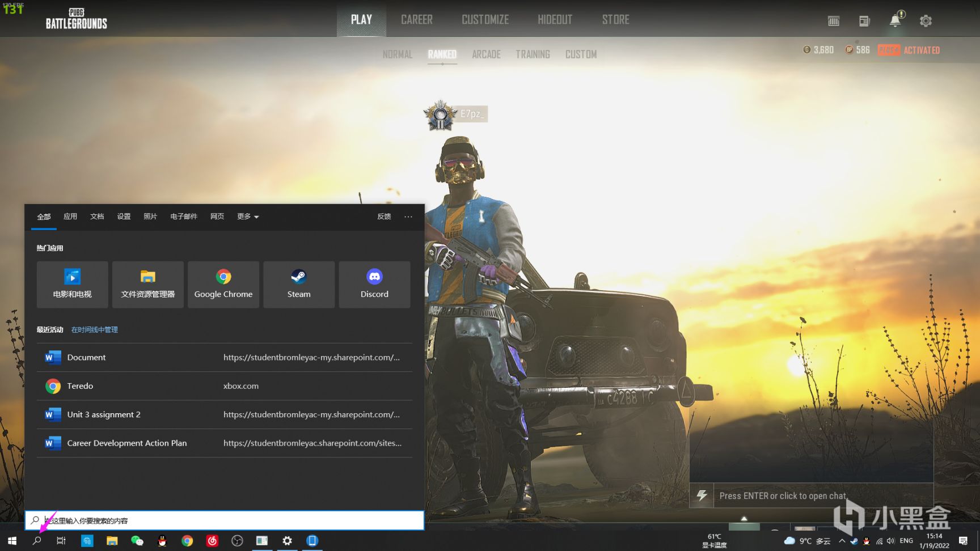
Task: Click the 9°C 多云 weather widget
Action: pos(807,541)
